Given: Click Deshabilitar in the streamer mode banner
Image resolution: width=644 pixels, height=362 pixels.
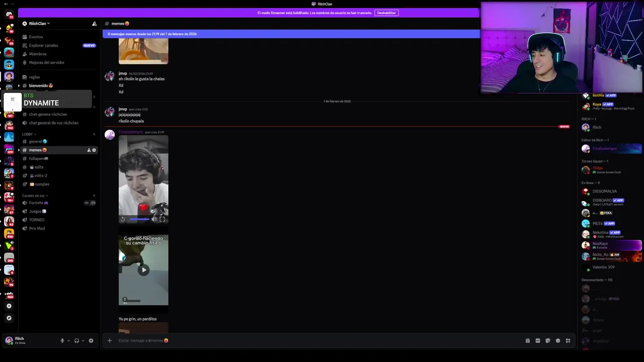Looking at the screenshot, I should (386, 13).
